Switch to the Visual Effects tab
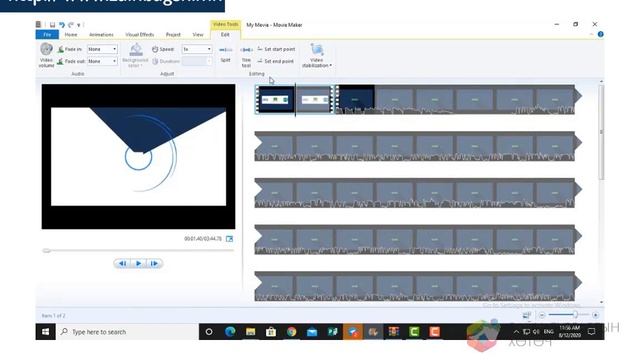The width and height of the screenshot is (640, 360). (x=140, y=35)
